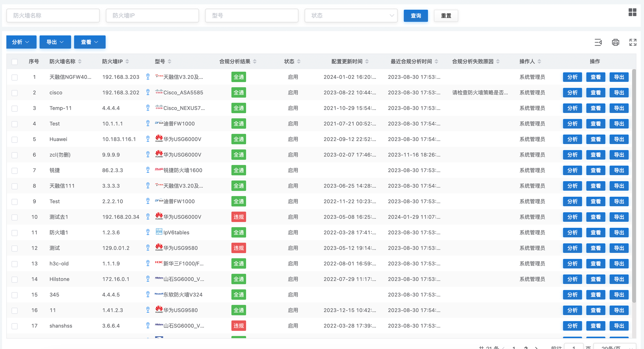Click 导出 for shanshss row

click(619, 326)
